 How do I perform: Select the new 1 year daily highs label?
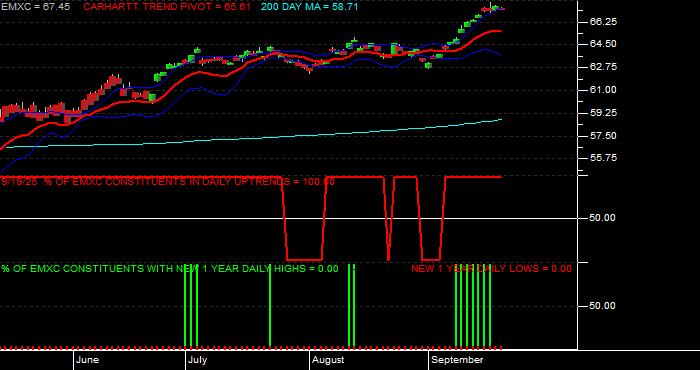point(170,269)
